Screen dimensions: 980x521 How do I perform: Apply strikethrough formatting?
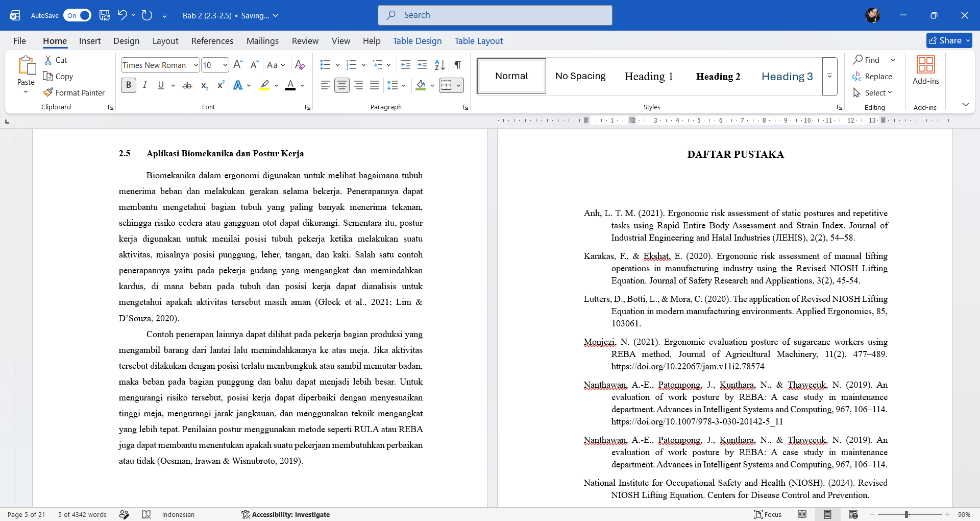point(187,85)
